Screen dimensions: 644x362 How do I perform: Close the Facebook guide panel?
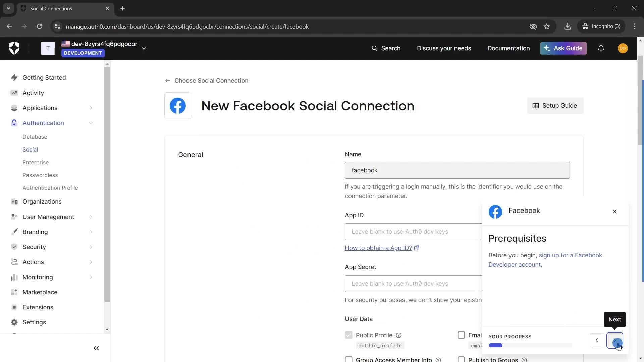point(615,212)
